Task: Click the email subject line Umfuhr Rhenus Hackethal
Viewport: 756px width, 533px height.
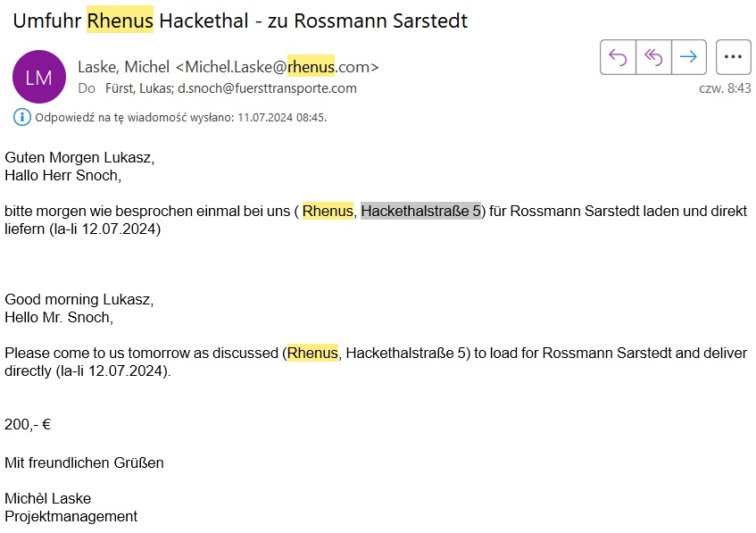Action: tap(240, 21)
